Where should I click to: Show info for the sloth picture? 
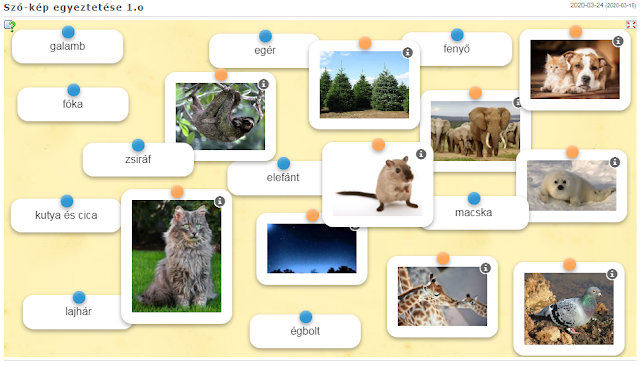point(264,85)
